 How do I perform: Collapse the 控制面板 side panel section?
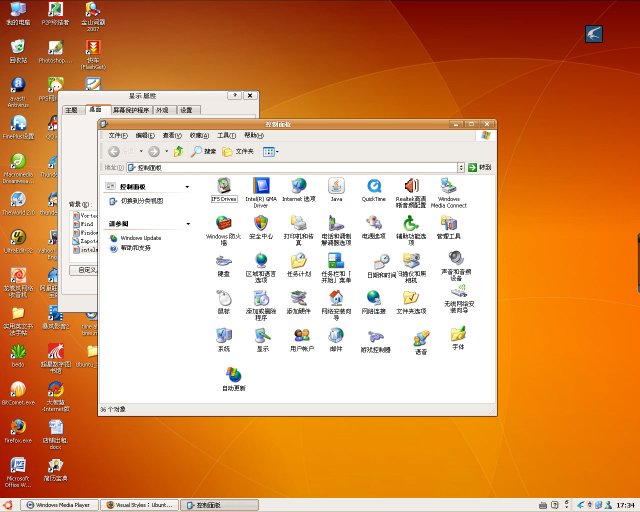186,187
